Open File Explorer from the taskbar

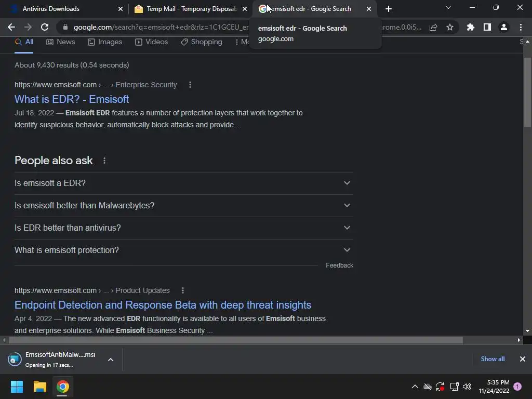[39, 387]
